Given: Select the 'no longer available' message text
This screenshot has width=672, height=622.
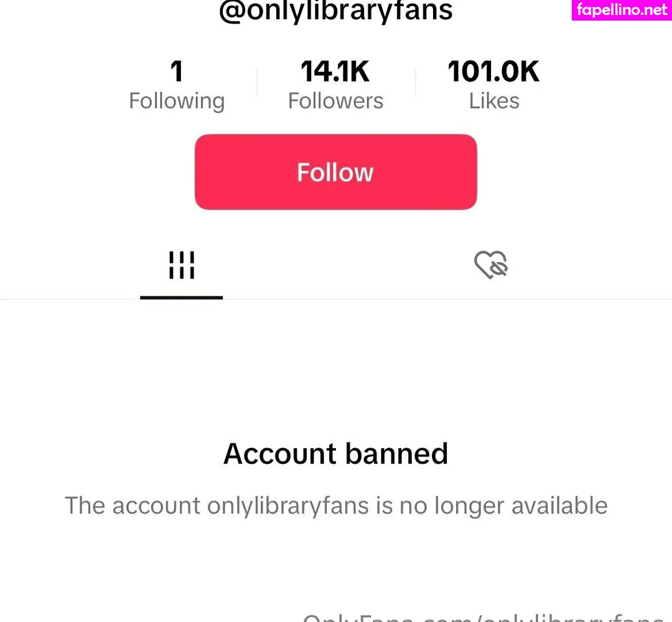Looking at the screenshot, I should tap(337, 506).
